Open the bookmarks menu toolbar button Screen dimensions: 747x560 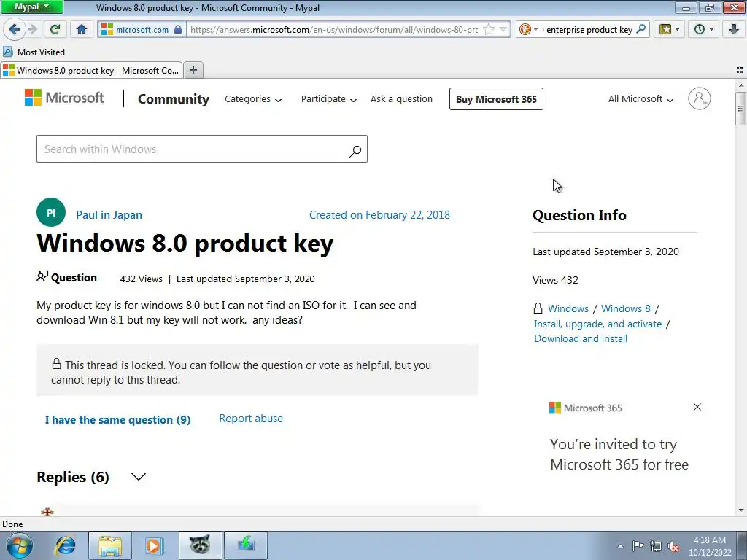tap(670, 29)
